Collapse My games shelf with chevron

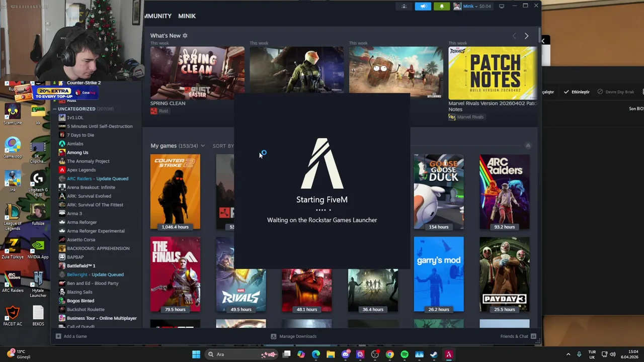pyautogui.click(x=528, y=146)
